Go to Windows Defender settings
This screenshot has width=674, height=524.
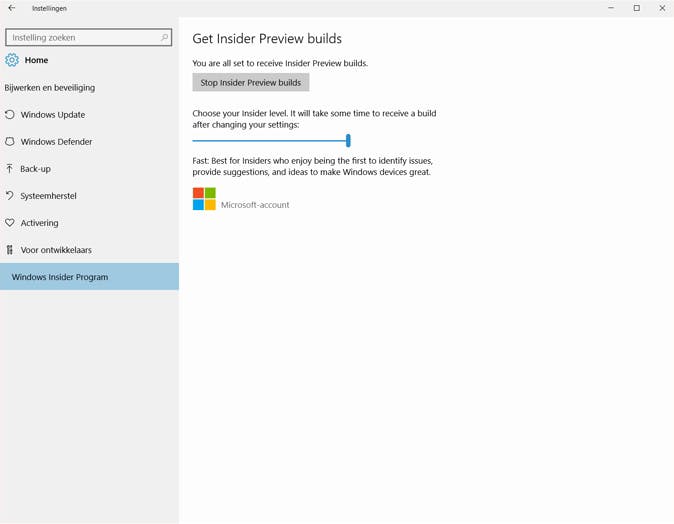click(56, 142)
